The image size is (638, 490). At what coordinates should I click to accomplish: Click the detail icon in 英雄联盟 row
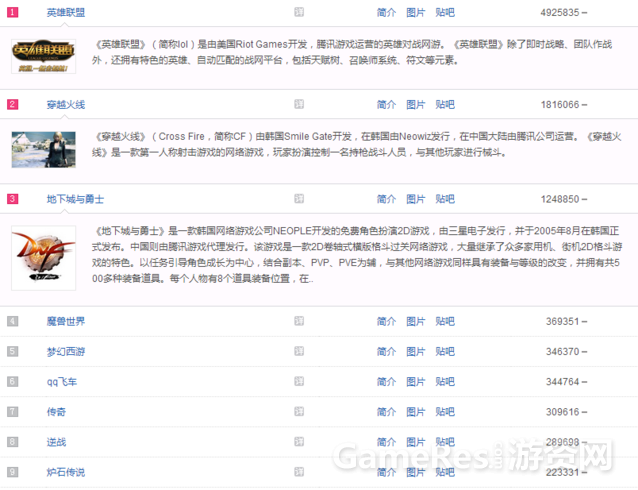(x=299, y=12)
